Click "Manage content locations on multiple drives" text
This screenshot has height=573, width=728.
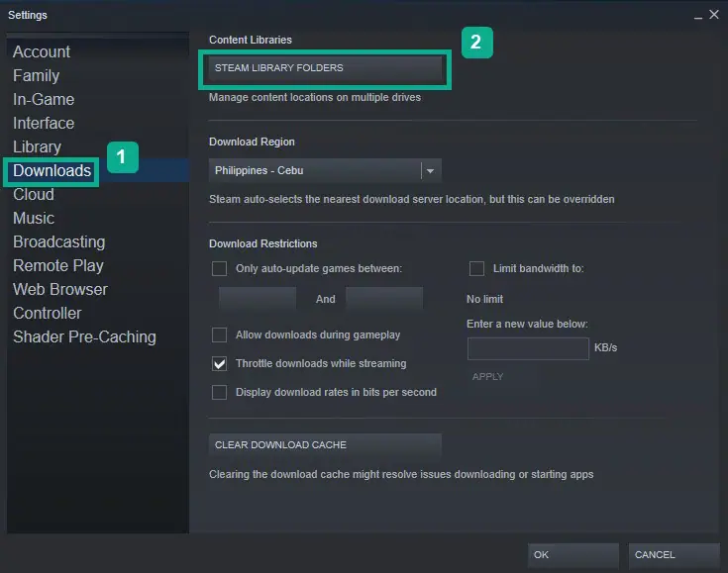tap(315, 97)
